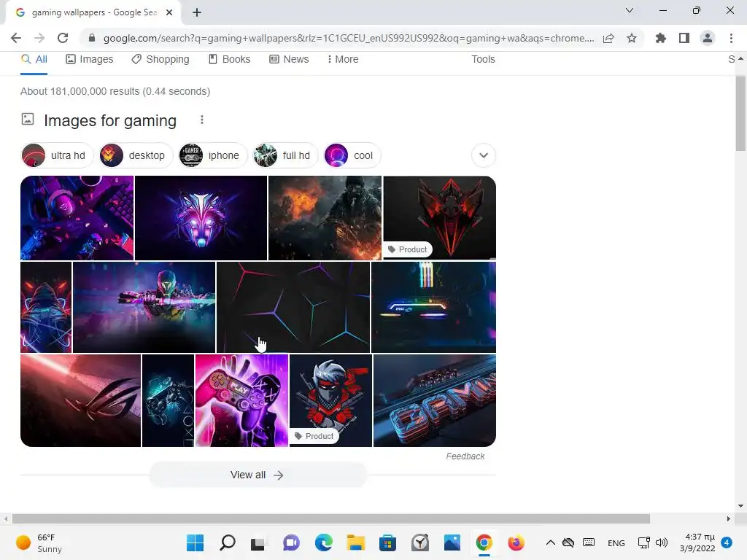Screen dimensions: 747x560
Task: Open the soldier with explosion wallpaper
Action: point(325,218)
